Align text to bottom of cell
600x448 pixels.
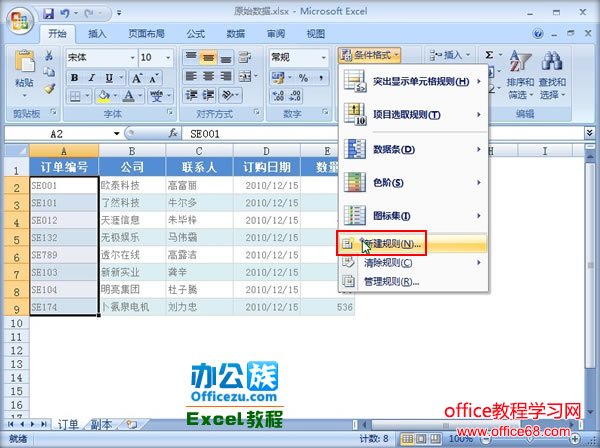[x=226, y=57]
